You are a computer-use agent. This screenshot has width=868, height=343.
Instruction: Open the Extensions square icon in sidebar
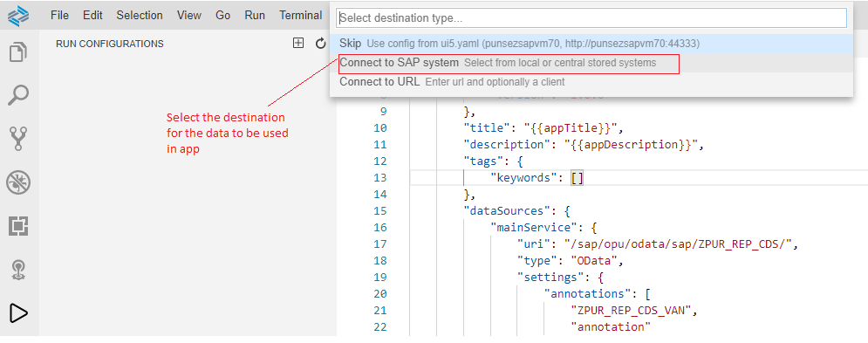(x=18, y=226)
